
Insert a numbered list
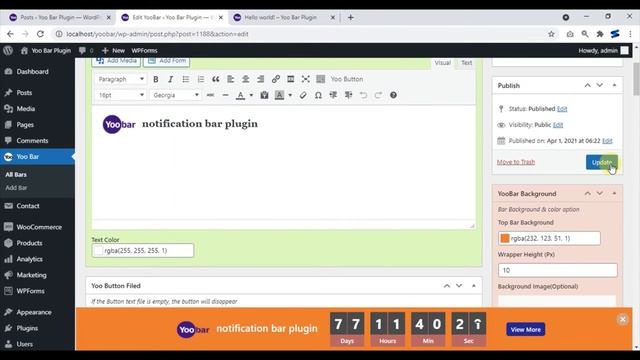(x=200, y=79)
